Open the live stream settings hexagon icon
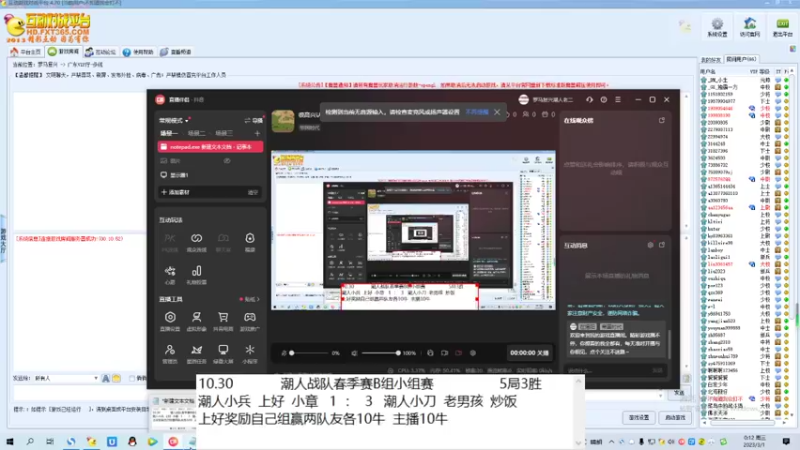The width and height of the screenshot is (800, 450). point(170,317)
